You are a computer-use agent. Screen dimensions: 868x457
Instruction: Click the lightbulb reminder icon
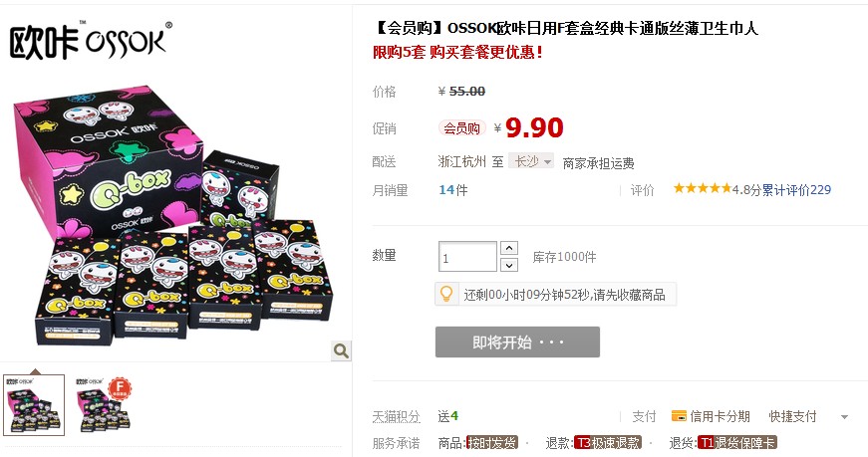click(x=446, y=294)
